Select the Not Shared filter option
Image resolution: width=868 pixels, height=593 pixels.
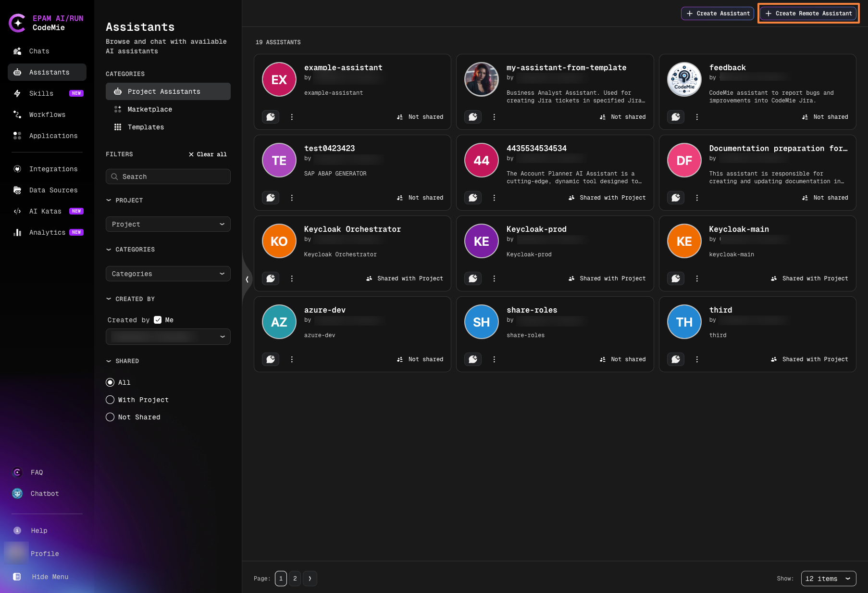coord(110,417)
